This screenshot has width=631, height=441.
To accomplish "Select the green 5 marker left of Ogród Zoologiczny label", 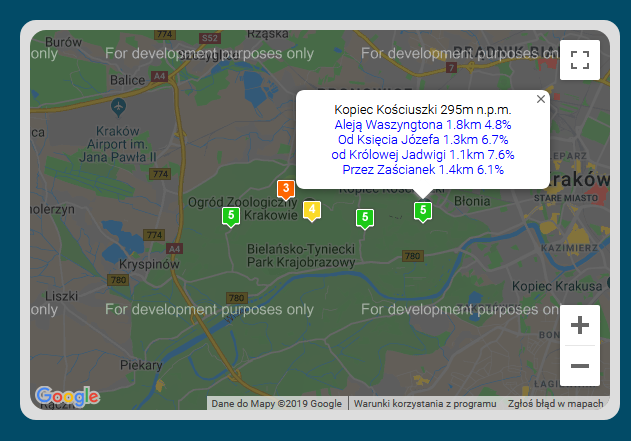I will point(231,216).
